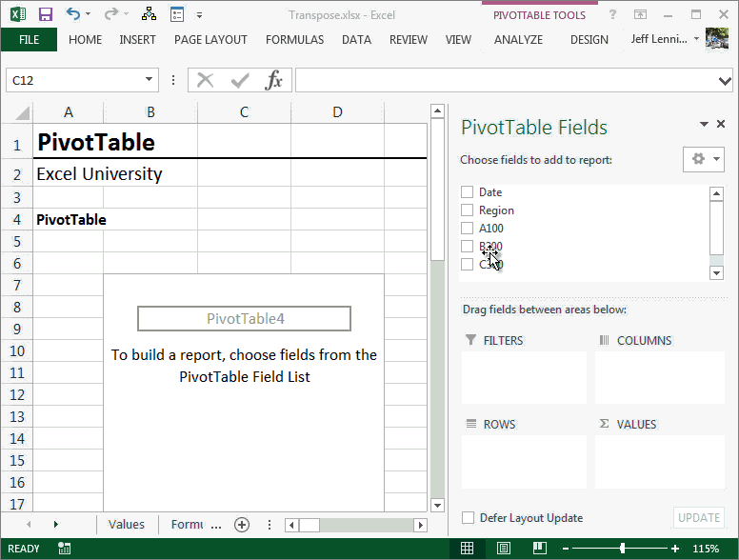This screenshot has height=560, width=739.
Task: Click the Cancel X icon in formula bar
Action: pyautogui.click(x=205, y=80)
